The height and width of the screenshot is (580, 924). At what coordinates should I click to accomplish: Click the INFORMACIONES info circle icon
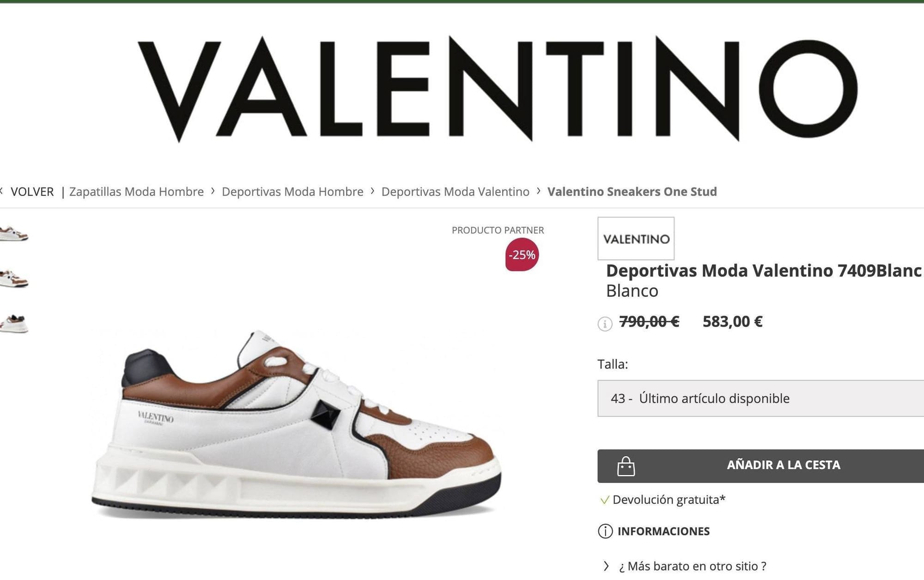(x=605, y=532)
